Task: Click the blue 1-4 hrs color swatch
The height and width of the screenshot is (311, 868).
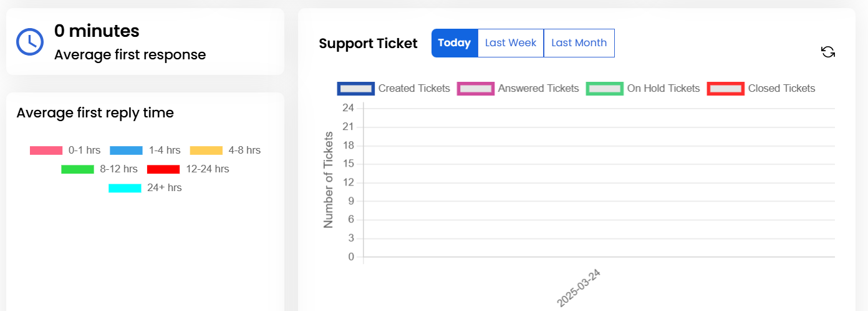Action: point(126,151)
